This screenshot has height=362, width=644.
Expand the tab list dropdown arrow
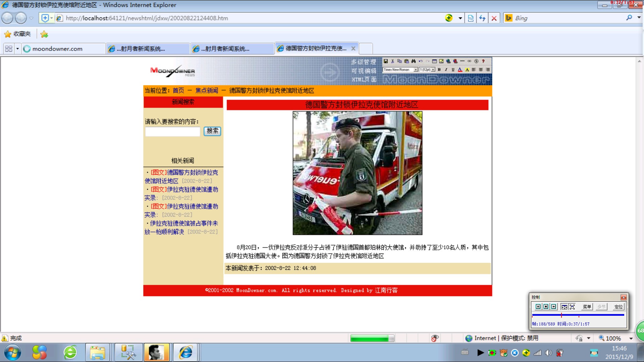[17, 49]
